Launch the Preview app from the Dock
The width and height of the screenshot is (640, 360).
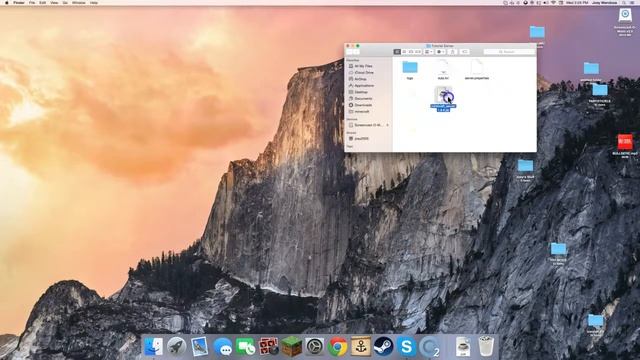coord(199,347)
